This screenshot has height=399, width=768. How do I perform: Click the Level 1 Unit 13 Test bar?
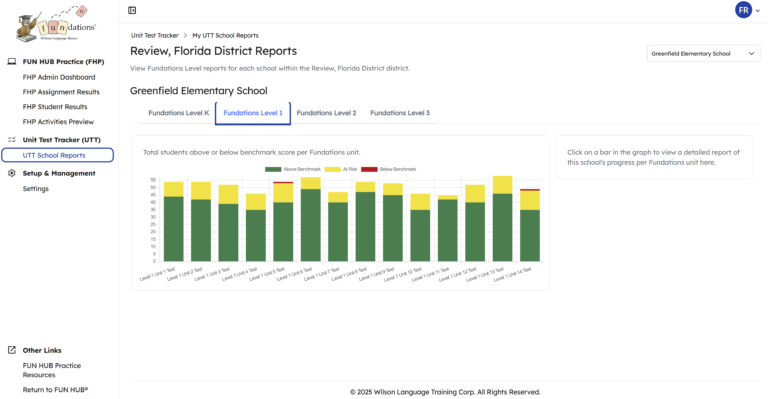point(503,218)
